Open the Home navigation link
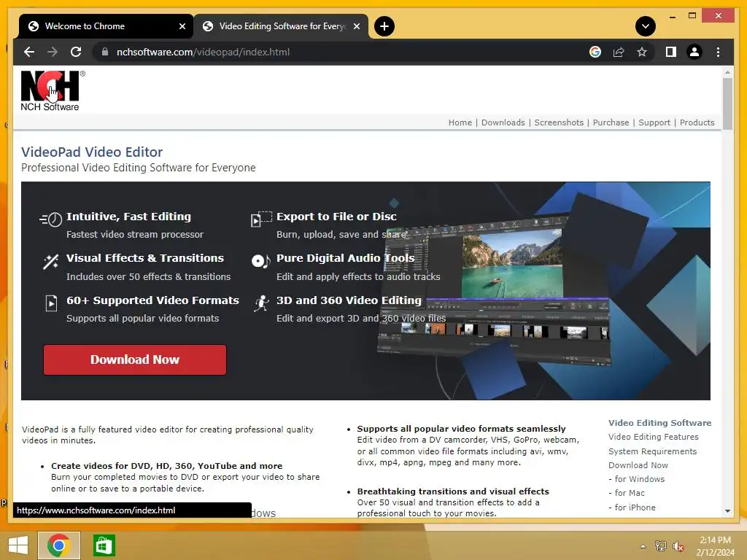This screenshot has height=560, width=747. pos(460,122)
